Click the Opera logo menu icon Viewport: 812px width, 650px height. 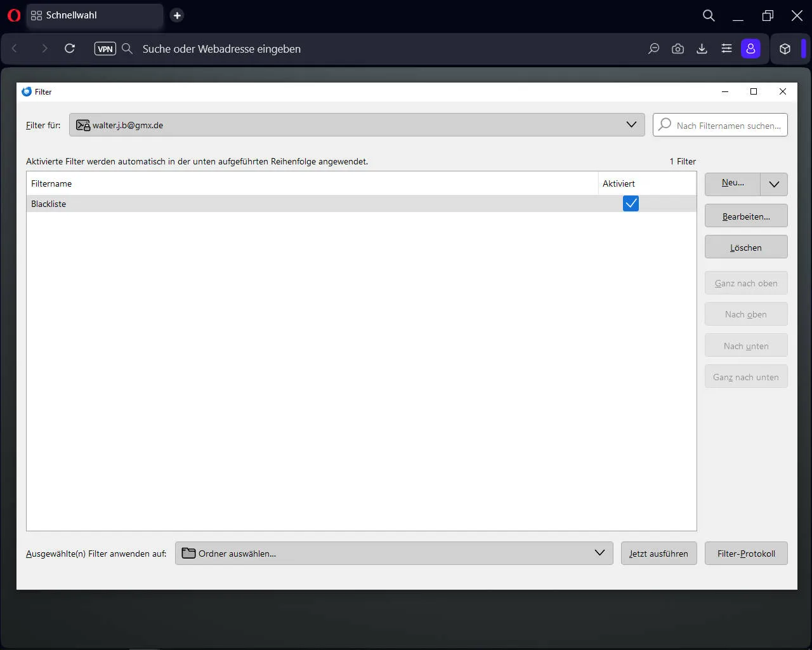tap(14, 15)
